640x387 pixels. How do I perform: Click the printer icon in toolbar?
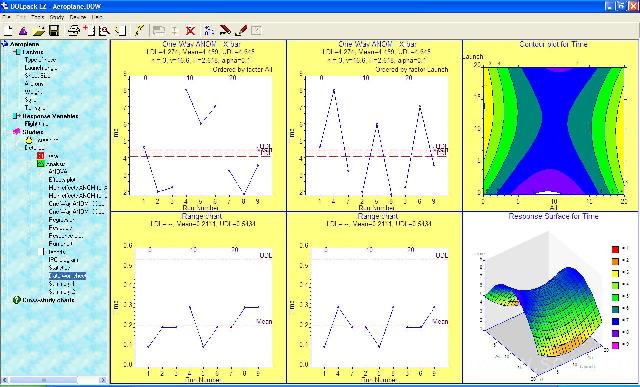pos(74,30)
